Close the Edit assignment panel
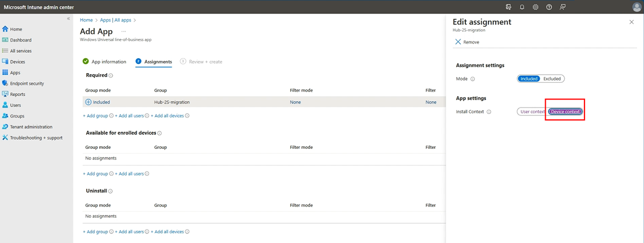Screen dimensions: 644x243 tap(631, 22)
